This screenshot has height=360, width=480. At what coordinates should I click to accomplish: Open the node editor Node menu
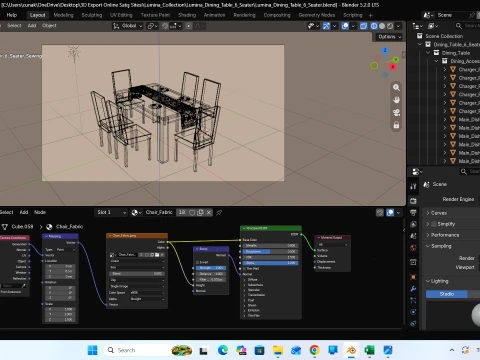tap(40, 212)
